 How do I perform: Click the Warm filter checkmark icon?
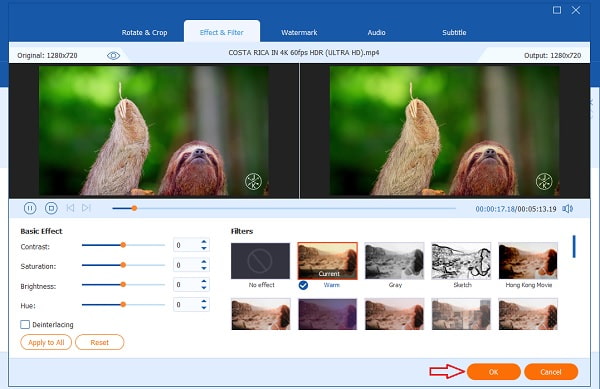(x=303, y=285)
